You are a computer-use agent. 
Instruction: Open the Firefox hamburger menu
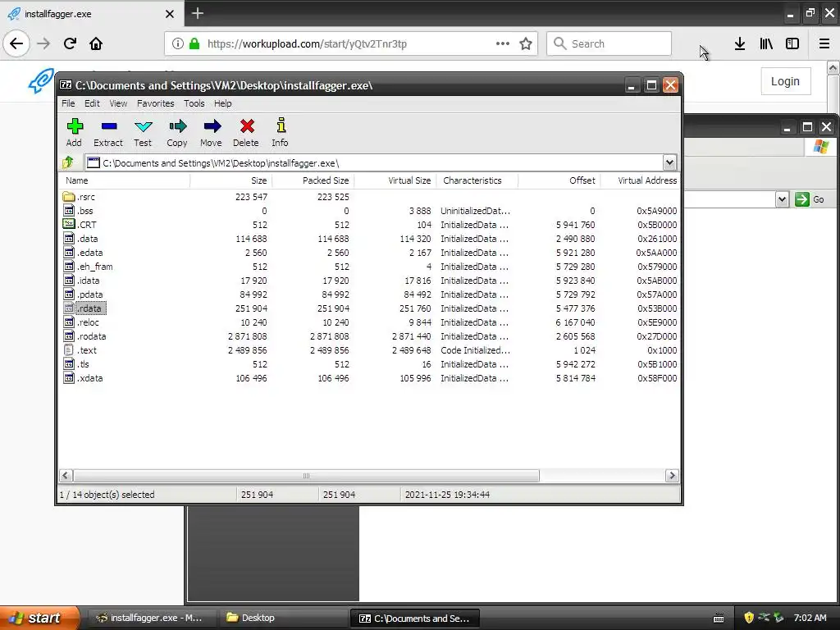[x=824, y=43]
